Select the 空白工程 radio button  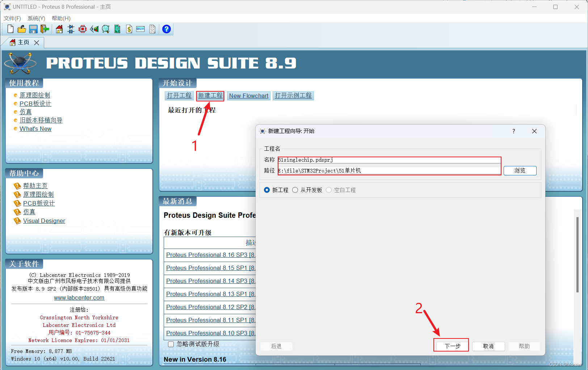[329, 190]
